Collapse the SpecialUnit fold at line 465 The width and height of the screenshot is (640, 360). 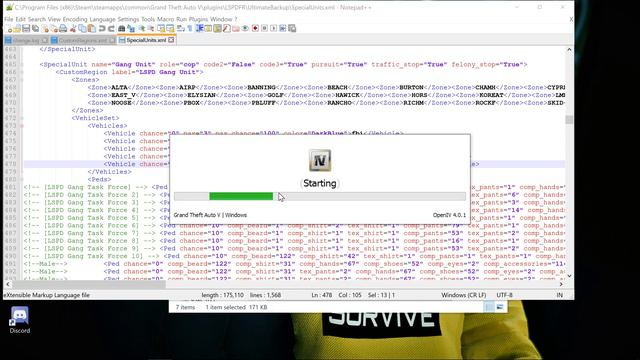[x=22, y=64]
